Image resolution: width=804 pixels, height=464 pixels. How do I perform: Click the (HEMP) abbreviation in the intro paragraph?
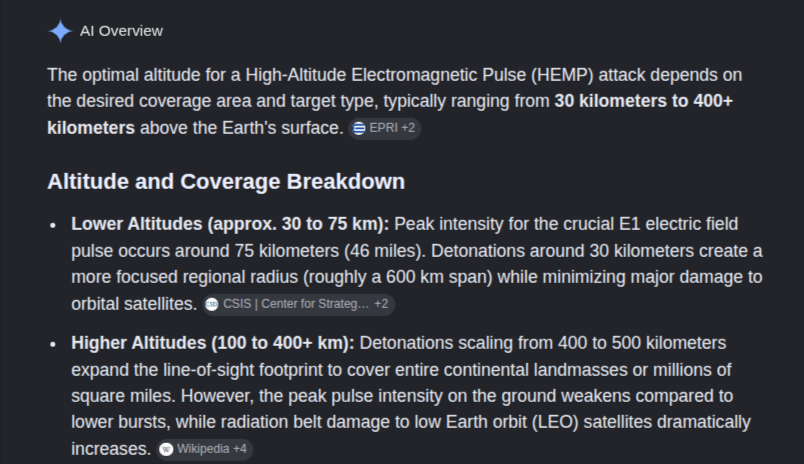562,75
